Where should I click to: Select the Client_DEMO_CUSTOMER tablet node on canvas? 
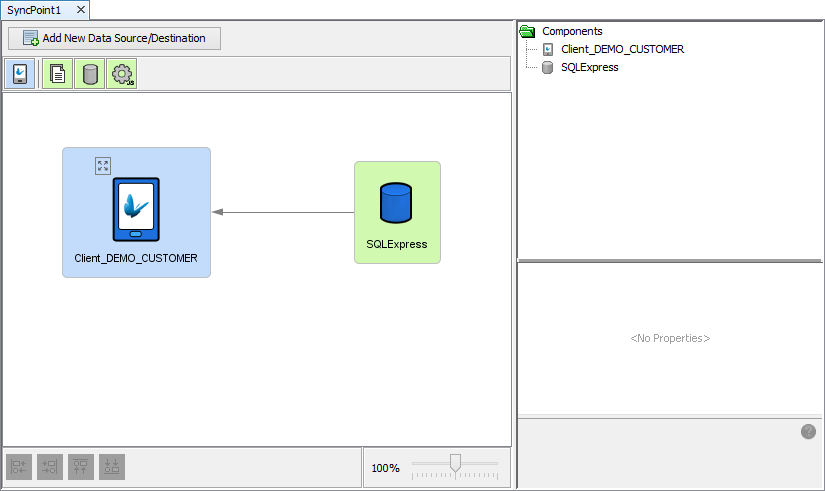coord(136,212)
